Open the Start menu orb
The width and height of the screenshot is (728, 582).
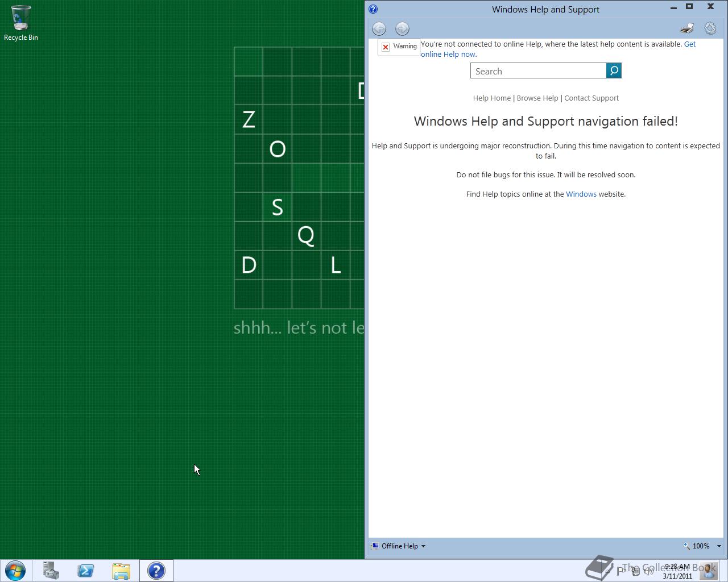tap(15, 571)
